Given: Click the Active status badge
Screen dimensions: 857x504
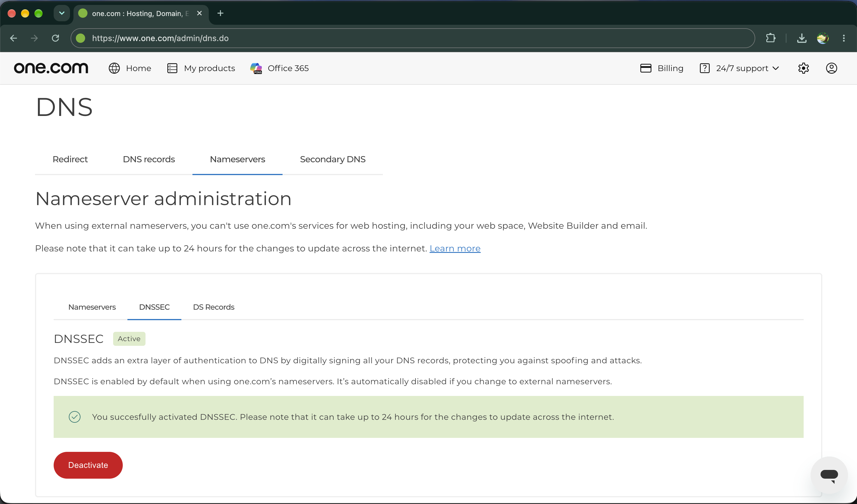Looking at the screenshot, I should 129,339.
